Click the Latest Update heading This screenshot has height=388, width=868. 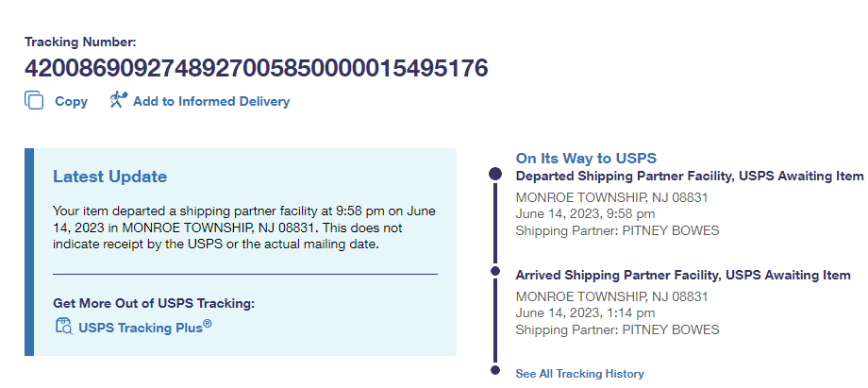109,177
